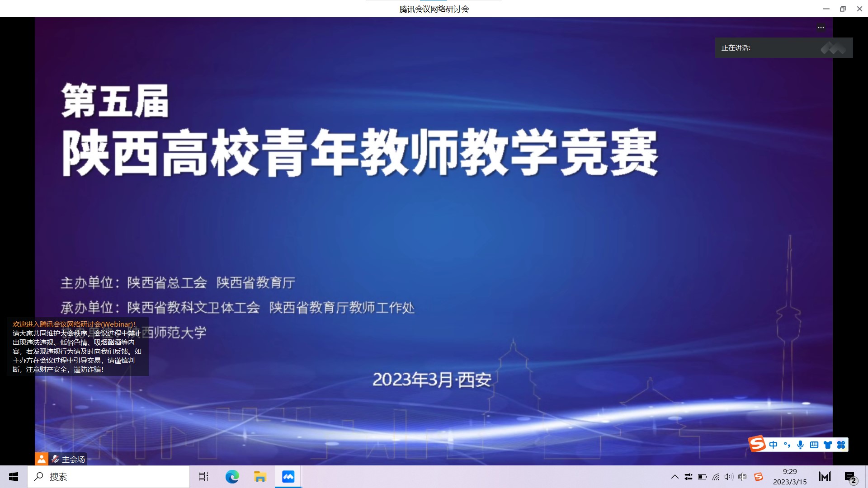The image size is (868, 488).
Task: Open the three-dots more options menu
Action: [821, 28]
